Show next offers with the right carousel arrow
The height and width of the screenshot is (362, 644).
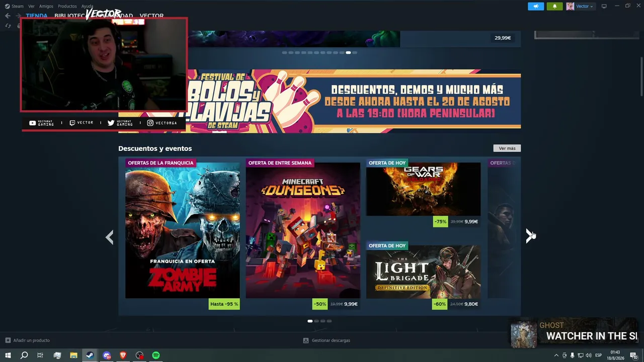(530, 236)
